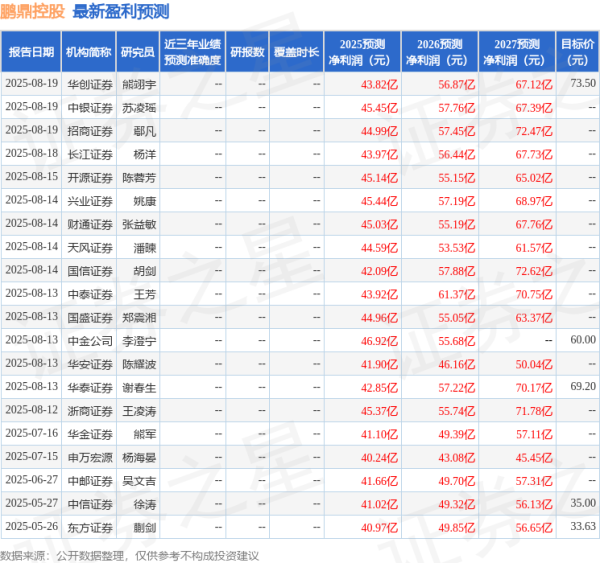The image size is (600, 563).
Task: Click the 72.47亿 forecast value
Action: [534, 130]
